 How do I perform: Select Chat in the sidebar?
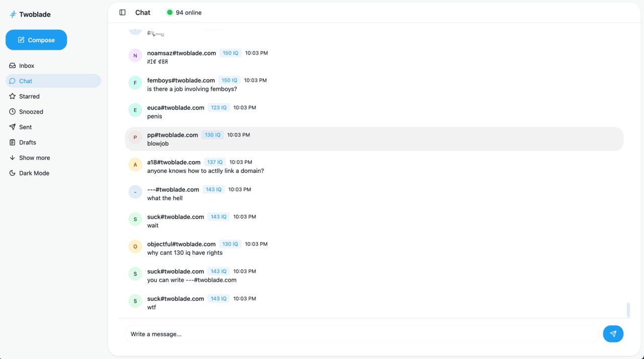[x=53, y=81]
